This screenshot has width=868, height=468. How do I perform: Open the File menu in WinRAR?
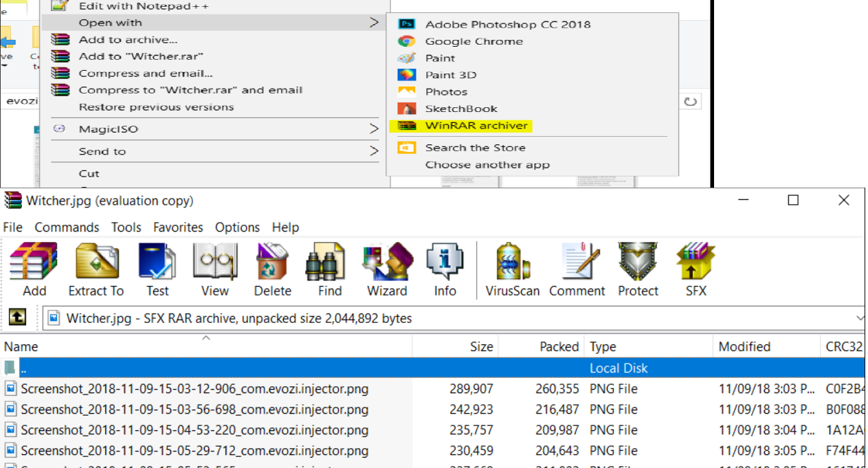tap(13, 227)
